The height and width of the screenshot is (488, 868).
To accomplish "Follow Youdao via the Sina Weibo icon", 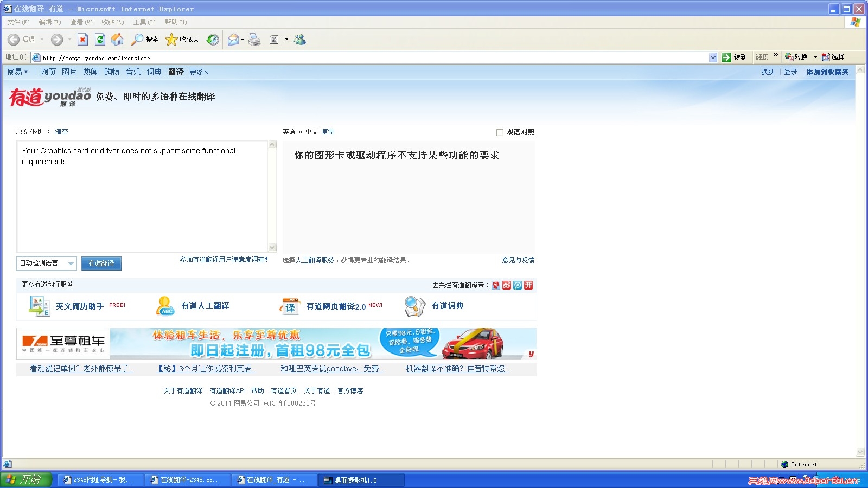I will [507, 285].
